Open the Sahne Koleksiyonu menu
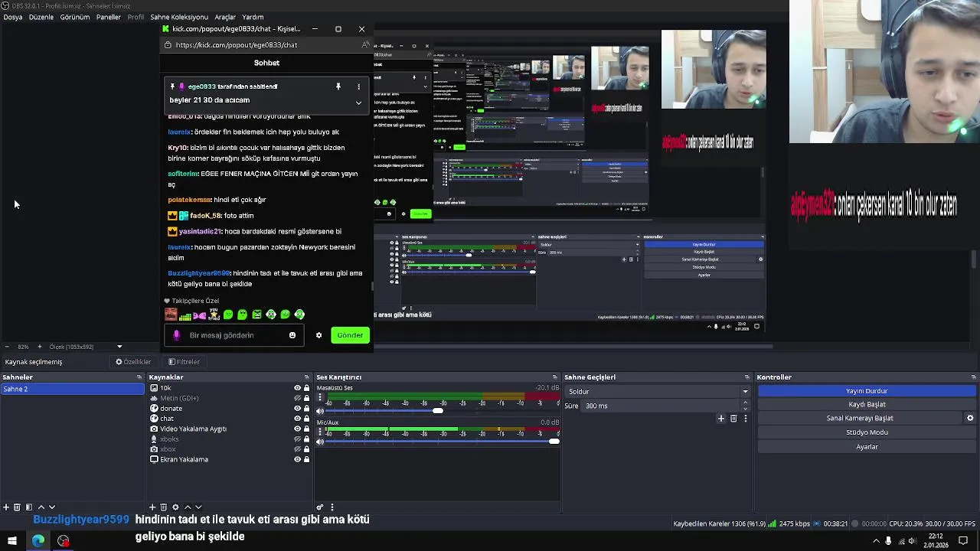 [x=179, y=17]
